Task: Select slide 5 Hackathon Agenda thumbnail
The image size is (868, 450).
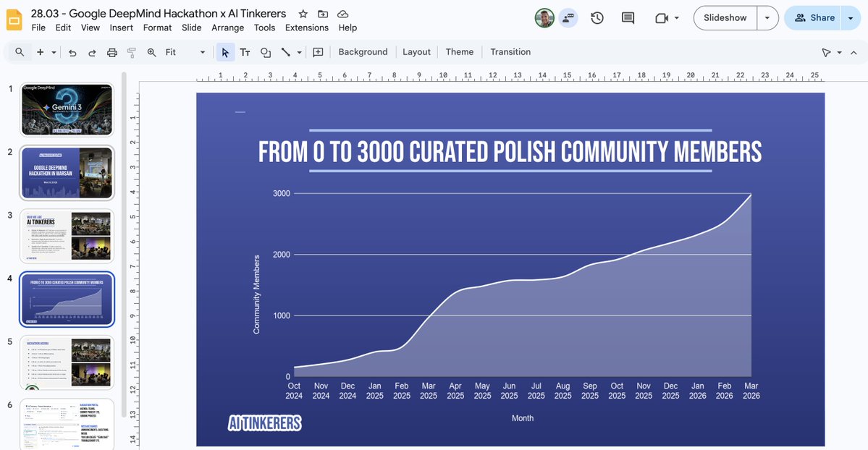Action: 67,362
